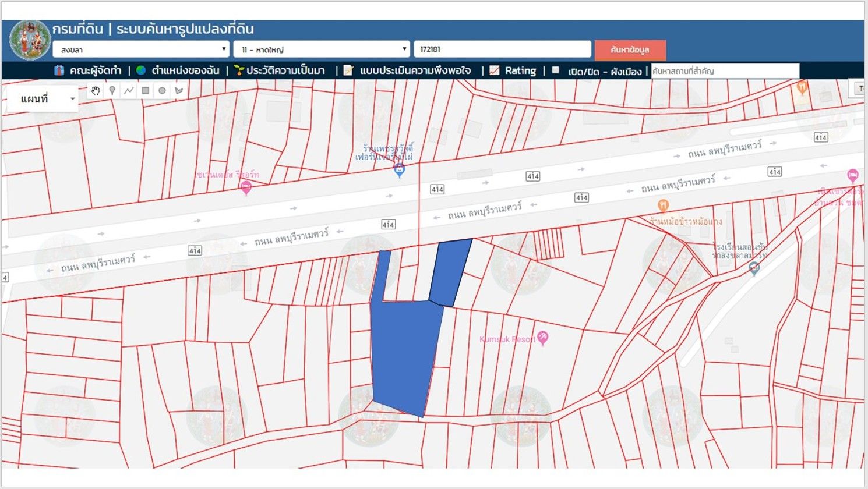Pick the draw circle tool
Image resolution: width=868 pixels, height=489 pixels.
pyautogui.click(x=162, y=91)
